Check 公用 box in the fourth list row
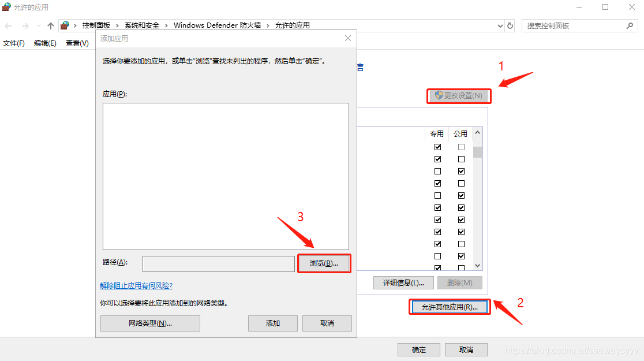644x361 pixels. click(x=461, y=183)
